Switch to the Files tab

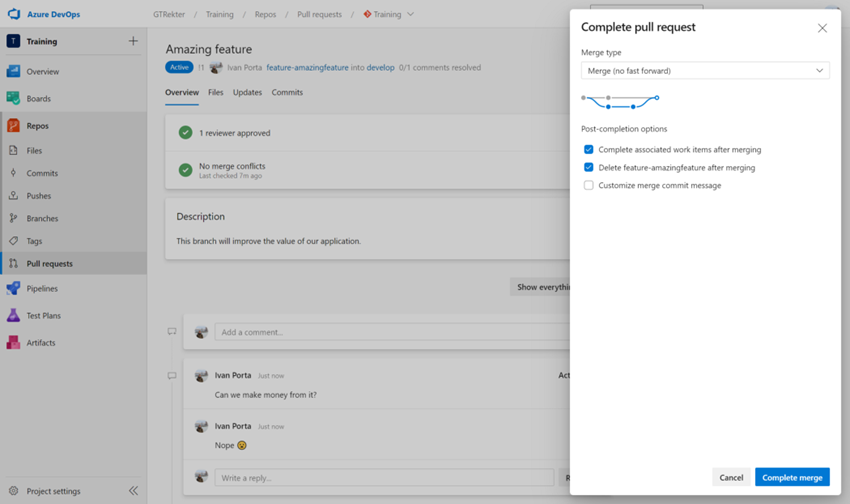(x=216, y=93)
